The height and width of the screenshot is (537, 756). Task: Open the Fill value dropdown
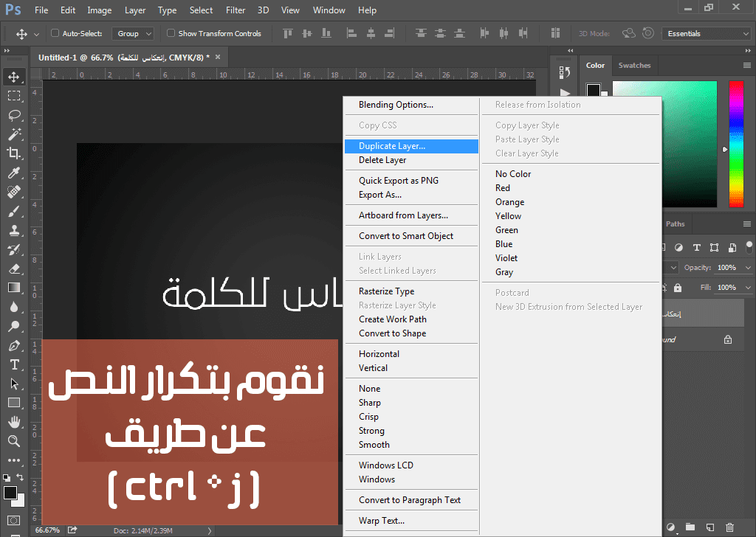pyautogui.click(x=749, y=288)
